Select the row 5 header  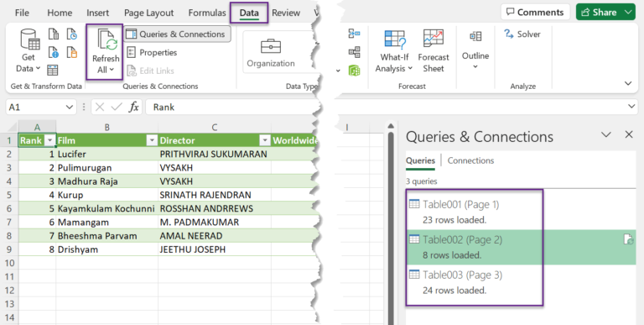[x=9, y=195]
